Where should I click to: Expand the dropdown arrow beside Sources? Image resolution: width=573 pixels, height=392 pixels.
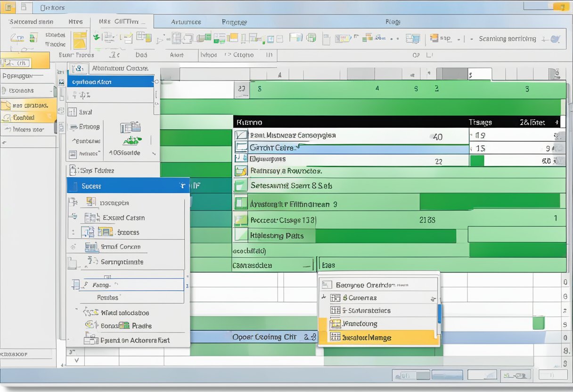pos(182,185)
